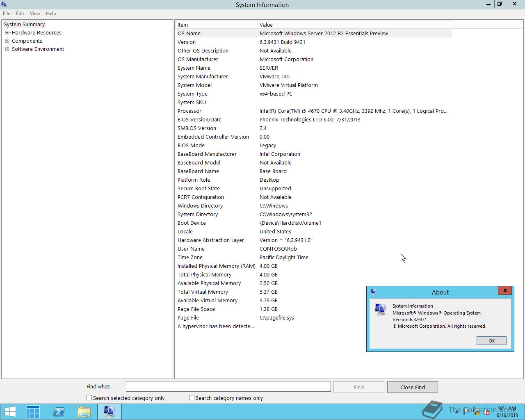Open File Explorer from the taskbar
525x420 pixels.
(x=84, y=412)
